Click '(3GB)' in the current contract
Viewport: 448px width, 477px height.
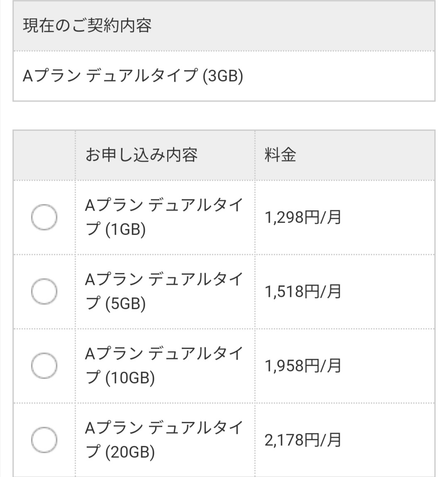point(223,76)
